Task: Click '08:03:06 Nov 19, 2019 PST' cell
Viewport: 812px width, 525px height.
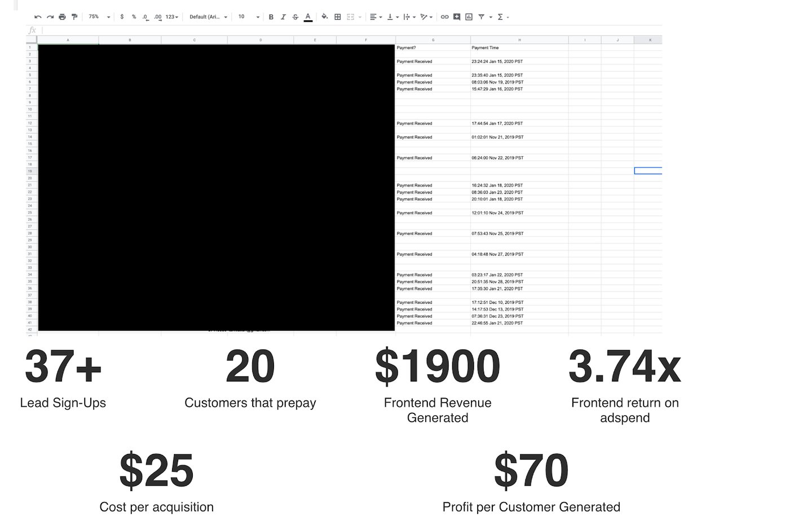Action: 519,82
